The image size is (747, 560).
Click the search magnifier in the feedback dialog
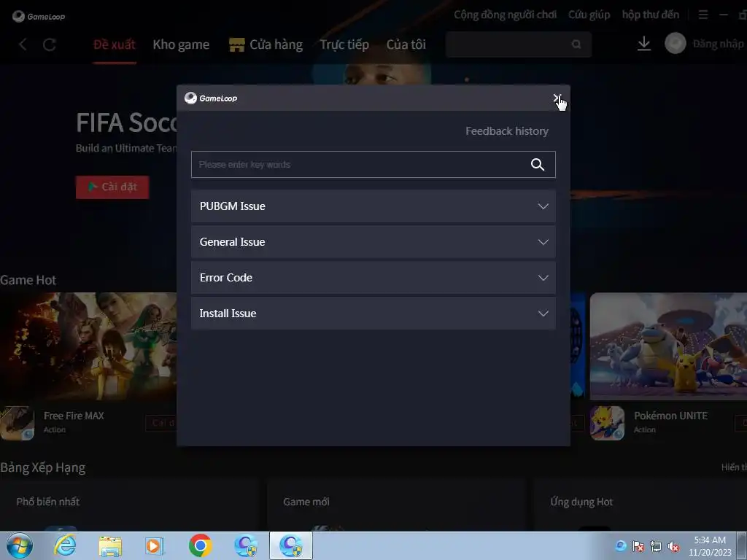click(x=538, y=164)
